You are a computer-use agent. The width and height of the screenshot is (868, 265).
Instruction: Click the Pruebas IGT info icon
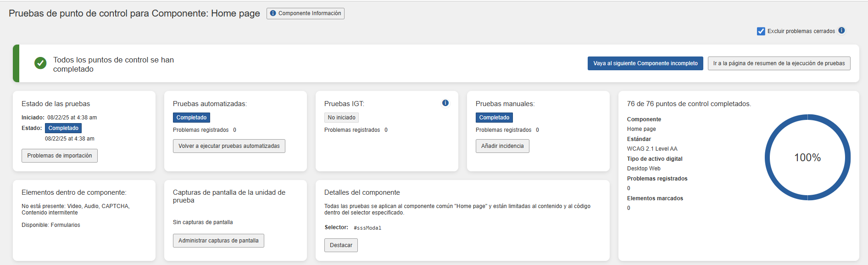tap(445, 103)
